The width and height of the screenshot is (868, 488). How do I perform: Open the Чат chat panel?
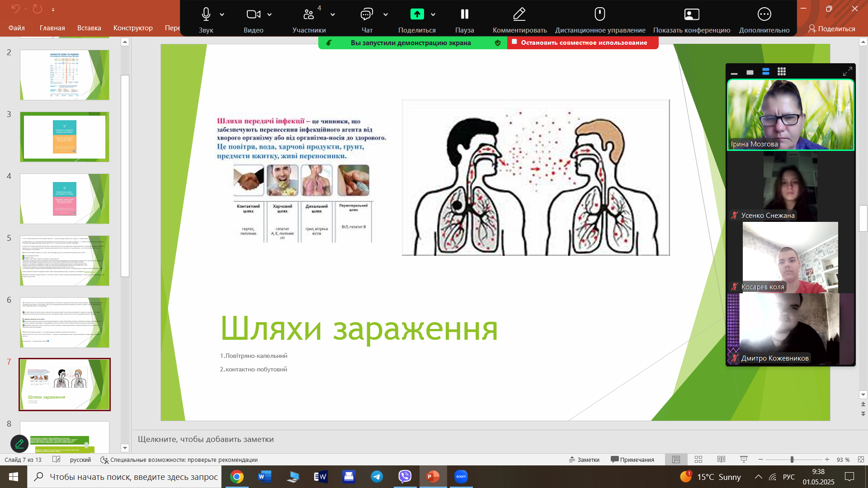(x=367, y=19)
